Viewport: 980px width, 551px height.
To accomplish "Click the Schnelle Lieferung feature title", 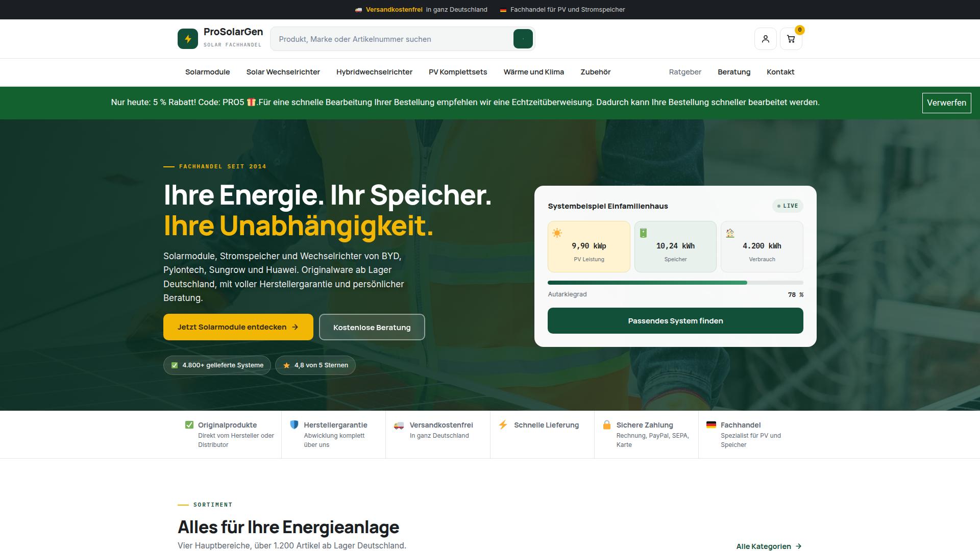I will 546,425.
